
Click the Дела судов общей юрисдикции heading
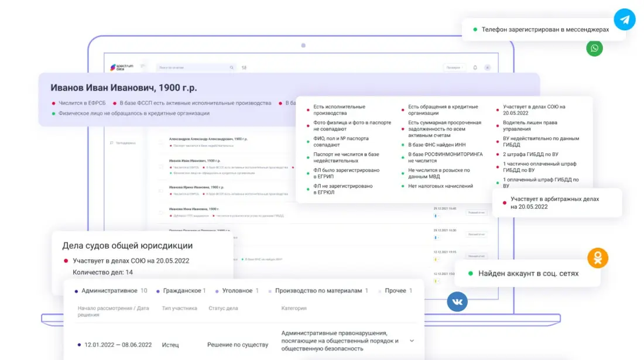(x=127, y=245)
